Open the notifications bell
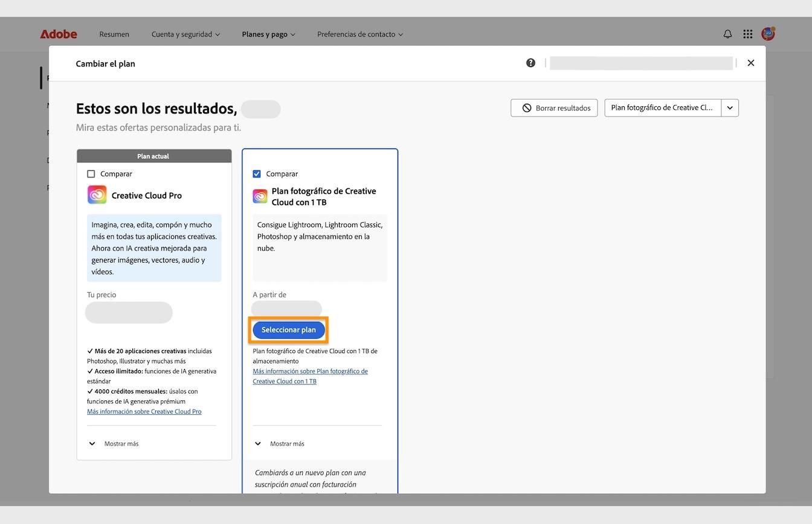This screenshot has width=812, height=524. (727, 34)
